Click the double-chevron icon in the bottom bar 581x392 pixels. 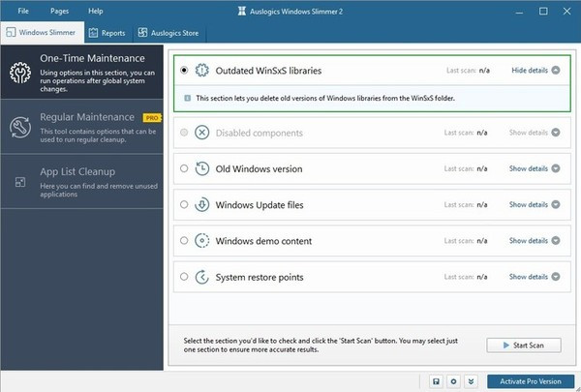click(x=472, y=381)
